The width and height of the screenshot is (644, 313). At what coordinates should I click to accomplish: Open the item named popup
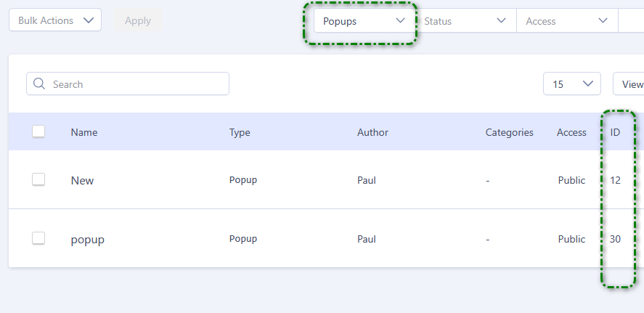tap(88, 239)
